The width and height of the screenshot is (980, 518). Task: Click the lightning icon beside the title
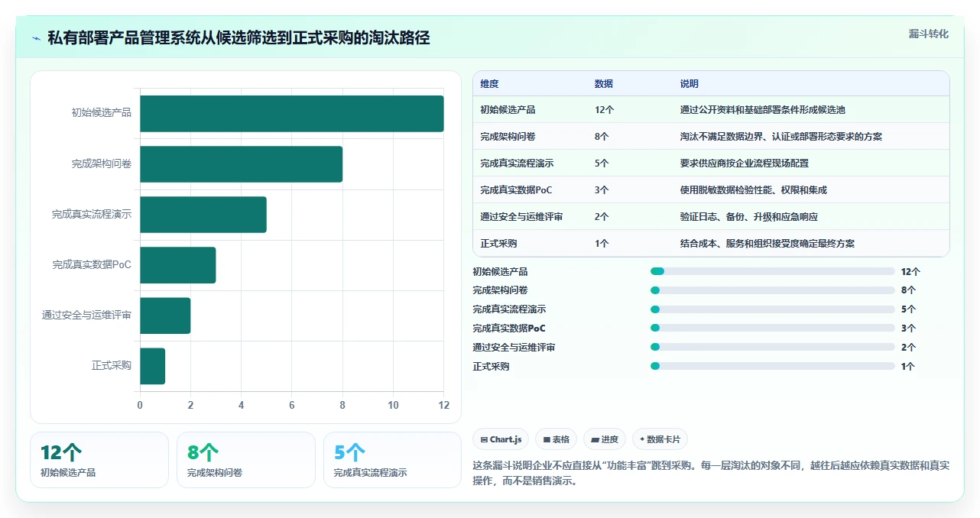(x=37, y=37)
